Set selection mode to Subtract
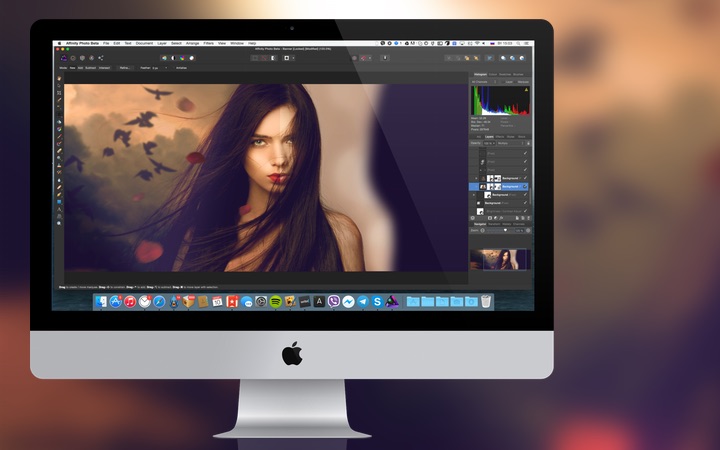 click(90, 68)
